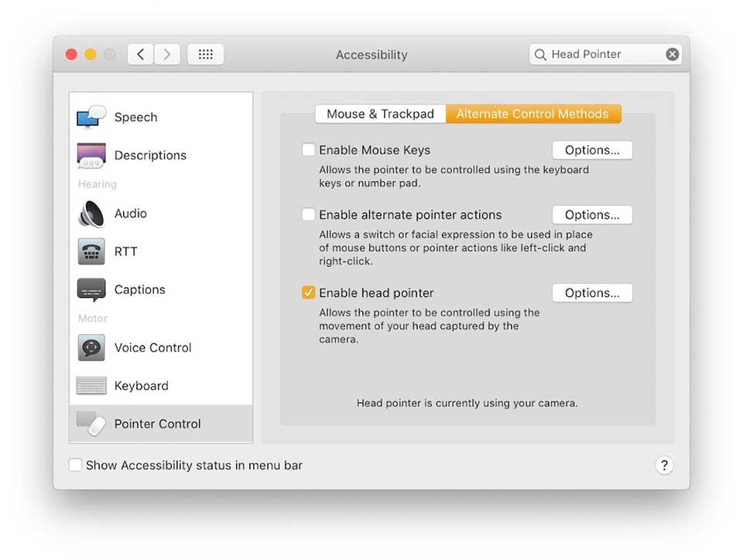Open the help question mark button
This screenshot has width=743, height=560.
point(664,466)
